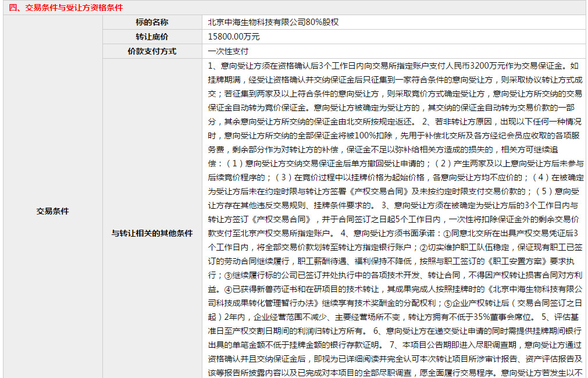Click the line starting 为受让方后未在约定时限

(x=394, y=191)
